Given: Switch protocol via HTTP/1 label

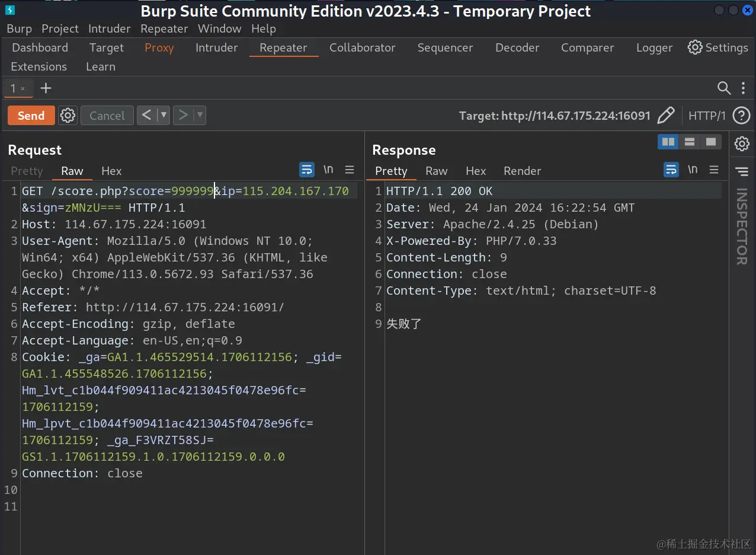Looking at the screenshot, I should [707, 116].
